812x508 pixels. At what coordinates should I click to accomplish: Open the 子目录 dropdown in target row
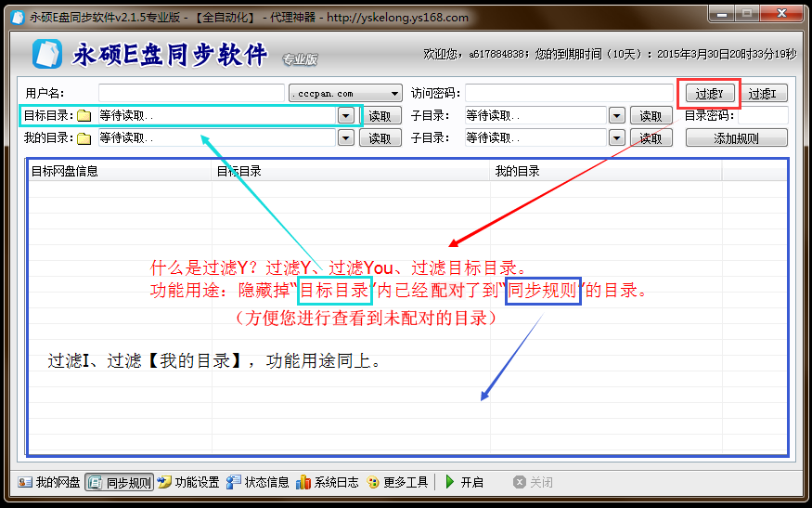[616, 116]
